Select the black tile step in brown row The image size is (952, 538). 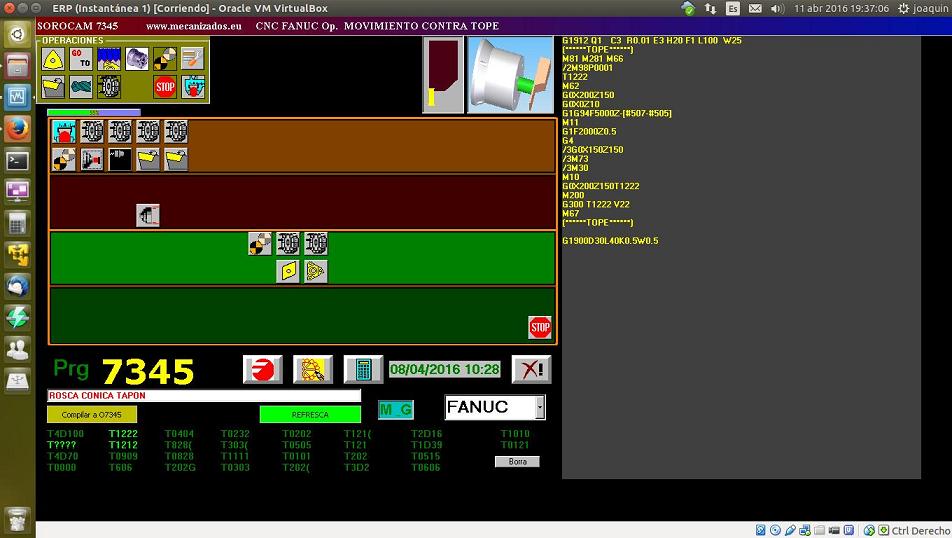(x=120, y=160)
